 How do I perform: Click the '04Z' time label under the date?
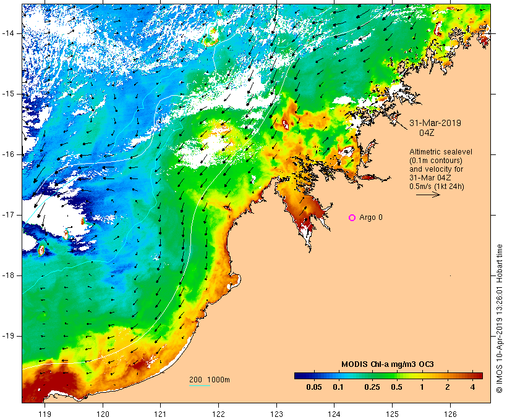427,133
